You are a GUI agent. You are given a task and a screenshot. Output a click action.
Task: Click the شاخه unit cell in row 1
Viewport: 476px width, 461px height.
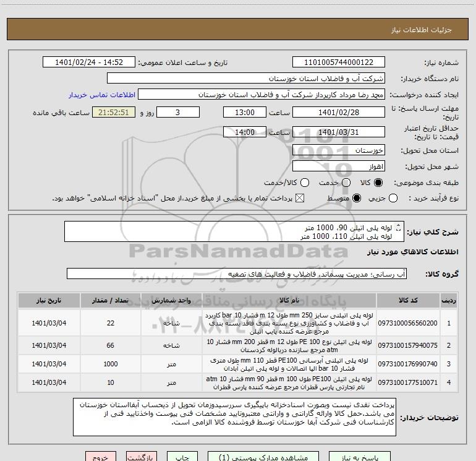pos(171,323)
